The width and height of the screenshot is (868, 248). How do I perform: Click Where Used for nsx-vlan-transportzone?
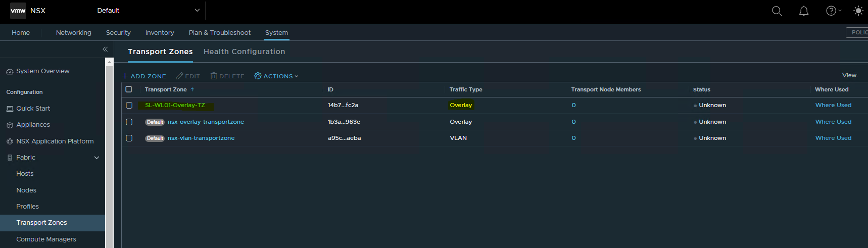[x=833, y=138]
